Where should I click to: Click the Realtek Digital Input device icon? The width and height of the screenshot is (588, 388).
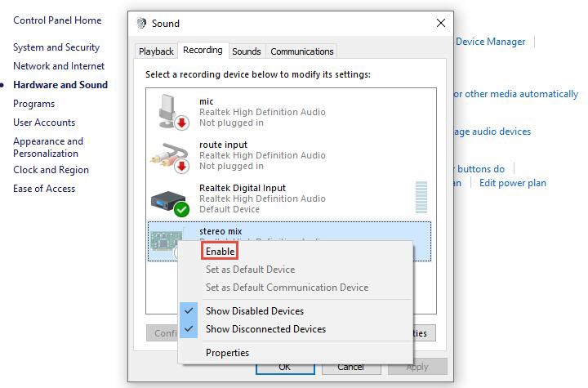(170, 198)
